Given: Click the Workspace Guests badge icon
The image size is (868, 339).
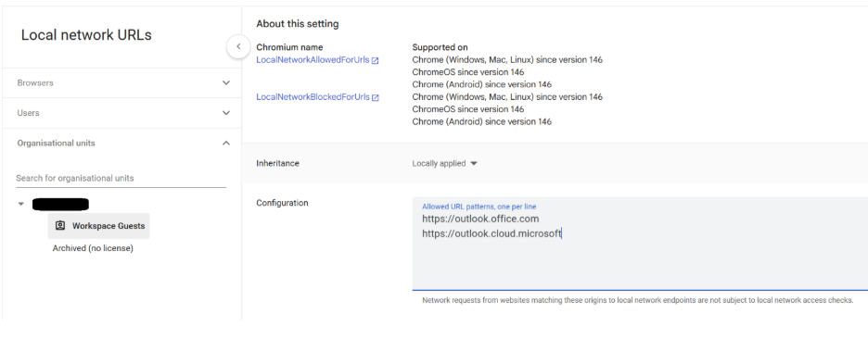Looking at the screenshot, I should click(x=60, y=226).
